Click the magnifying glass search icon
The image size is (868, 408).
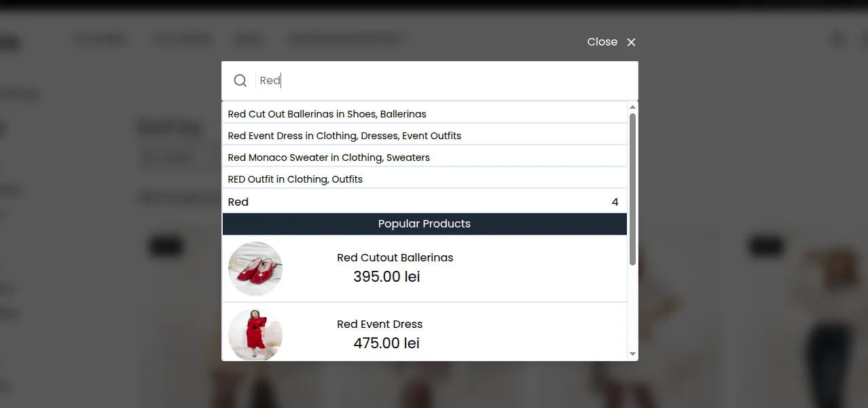tap(240, 81)
